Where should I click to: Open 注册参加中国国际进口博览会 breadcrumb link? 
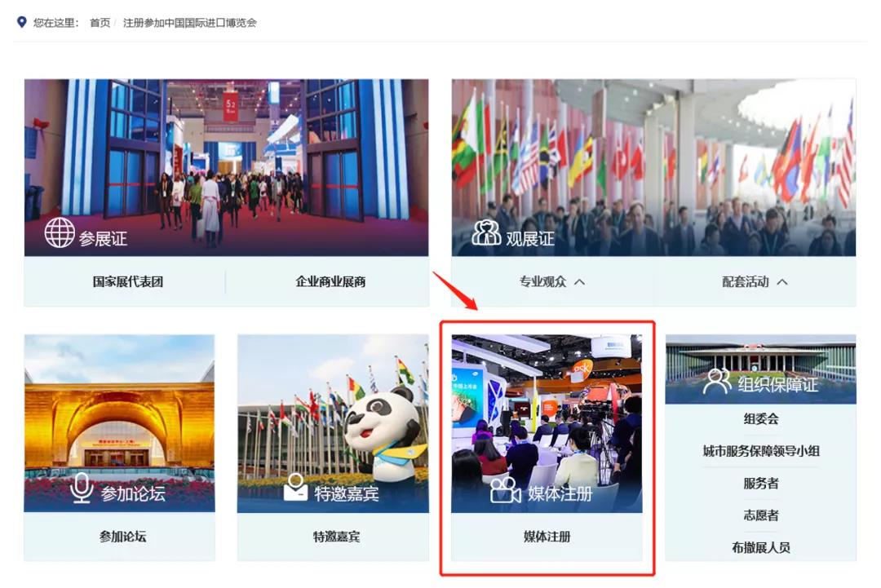click(x=189, y=23)
